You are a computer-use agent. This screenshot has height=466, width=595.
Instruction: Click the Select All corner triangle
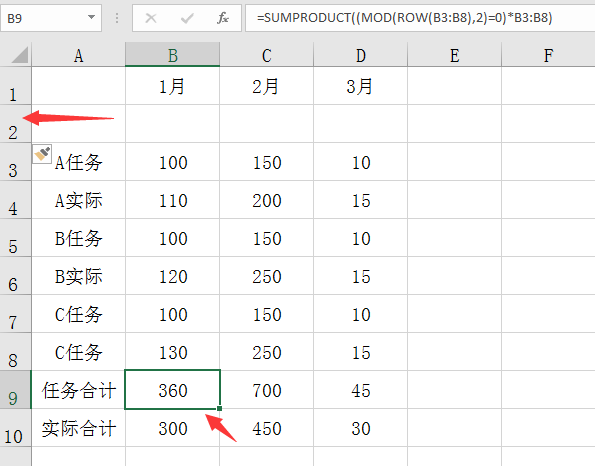(19, 55)
